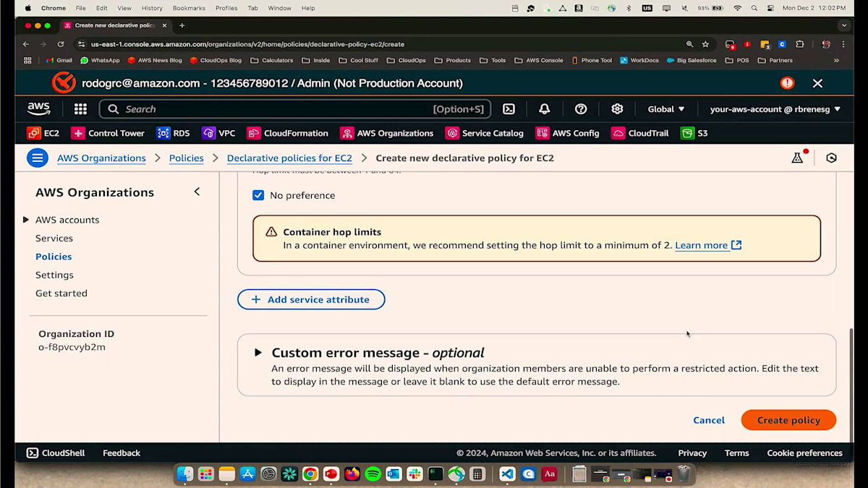Bookmark this page with the star icon
Screen dimensions: 868x488
coord(705,44)
